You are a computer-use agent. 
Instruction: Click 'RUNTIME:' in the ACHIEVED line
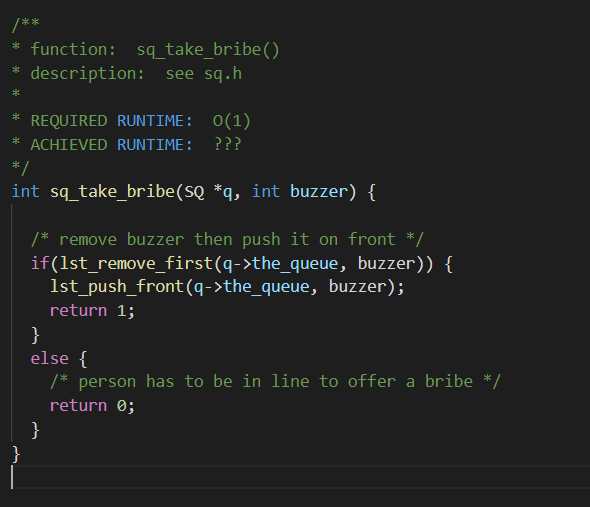click(154, 145)
